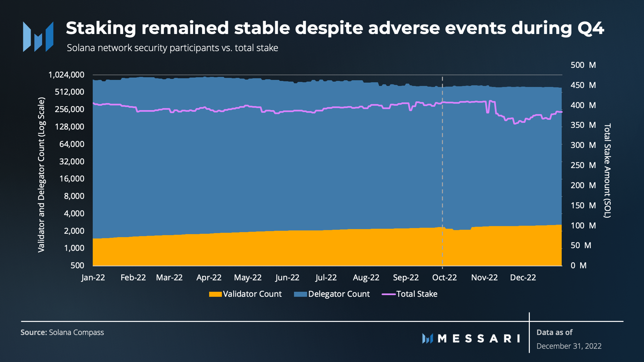Click the orange Validator Count legend swatch
The width and height of the screenshot is (644, 362).
pyautogui.click(x=215, y=294)
